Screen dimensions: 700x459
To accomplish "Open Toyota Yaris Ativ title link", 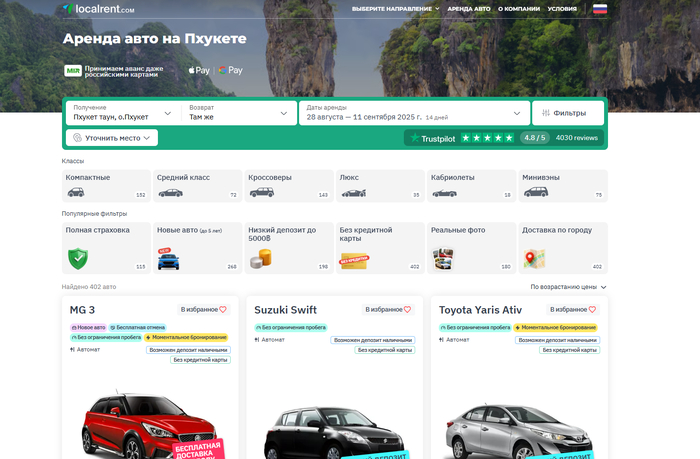I will [480, 310].
